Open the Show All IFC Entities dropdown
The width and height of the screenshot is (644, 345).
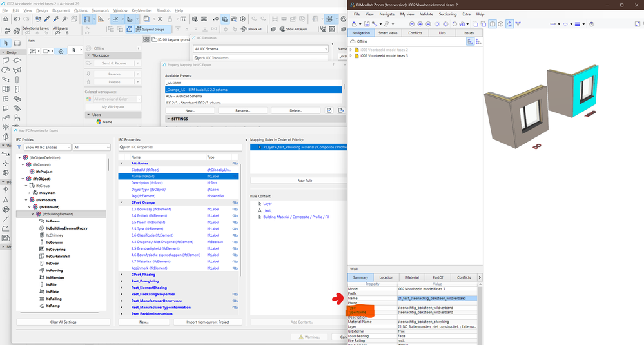click(47, 147)
